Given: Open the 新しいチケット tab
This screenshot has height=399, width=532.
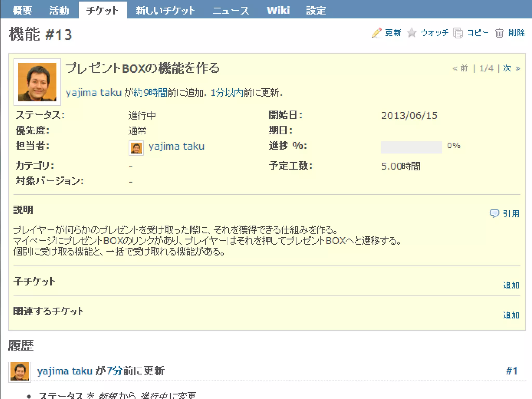Looking at the screenshot, I should pos(165,10).
